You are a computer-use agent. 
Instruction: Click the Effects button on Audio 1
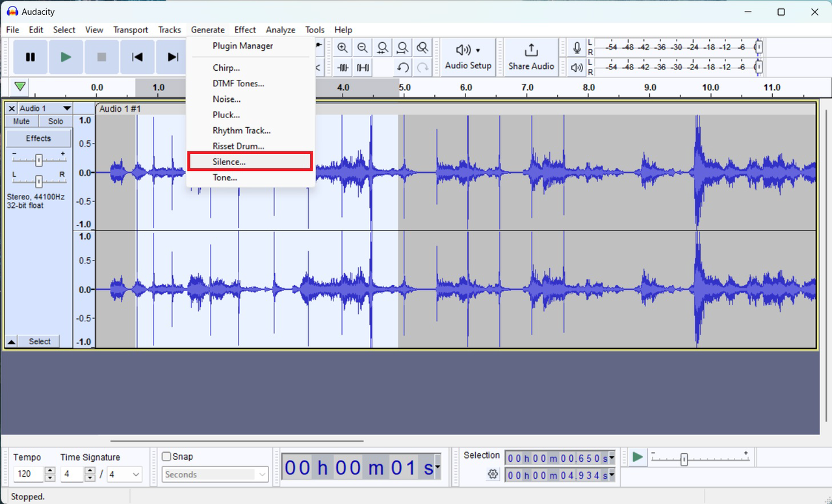coord(38,138)
